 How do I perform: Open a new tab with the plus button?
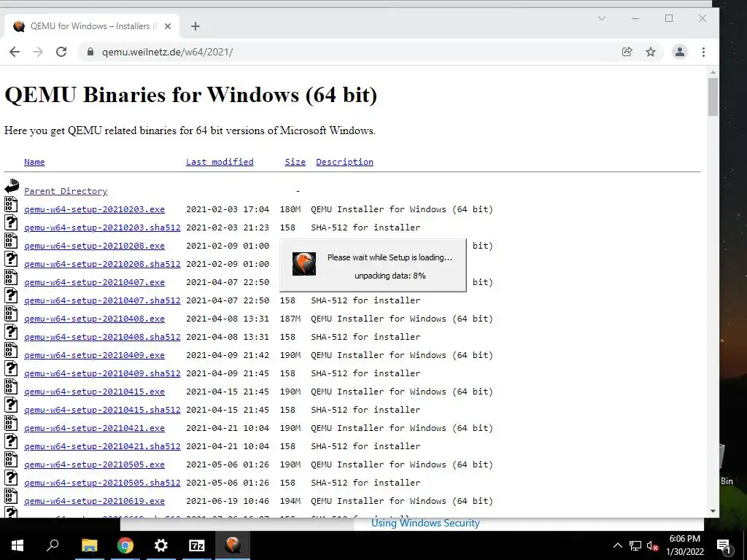click(196, 26)
